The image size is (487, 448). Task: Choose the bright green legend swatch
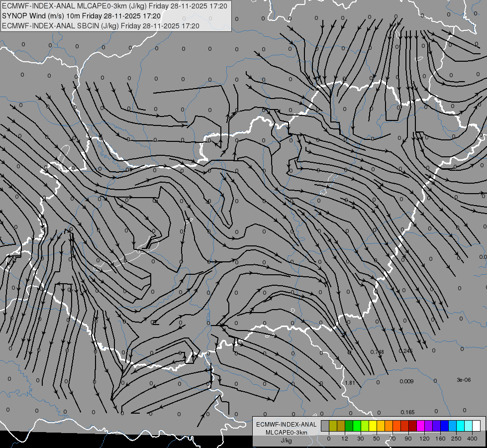point(357,426)
